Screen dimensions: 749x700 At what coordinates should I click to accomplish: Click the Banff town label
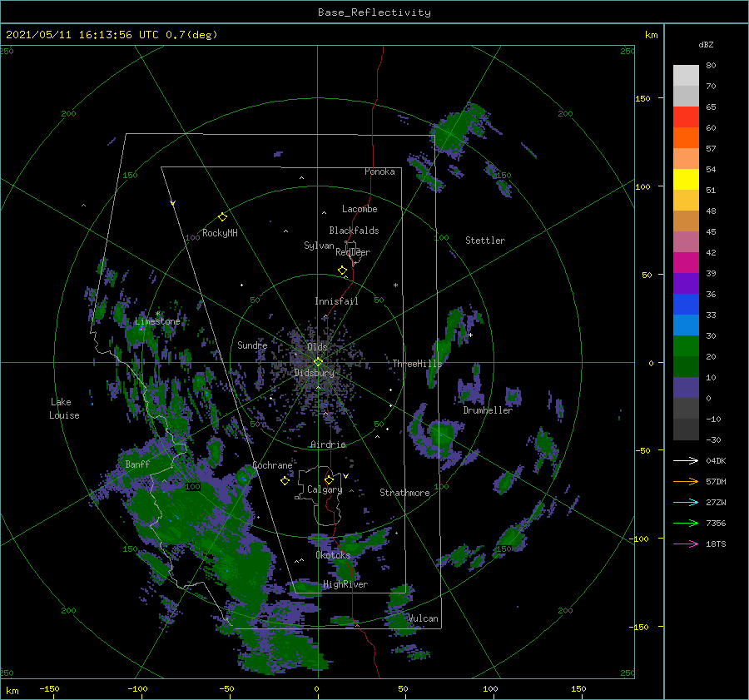coord(137,464)
